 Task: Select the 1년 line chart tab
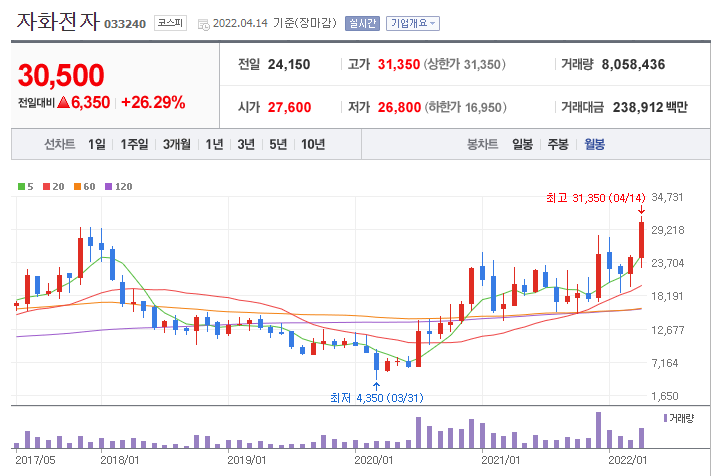coord(214,144)
